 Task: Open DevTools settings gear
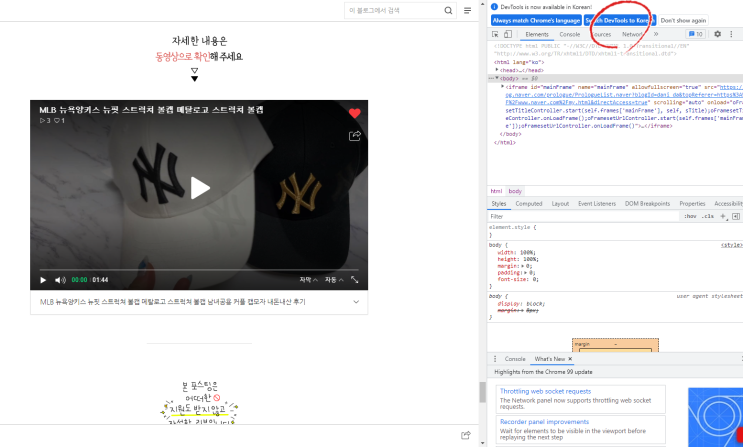(717, 34)
